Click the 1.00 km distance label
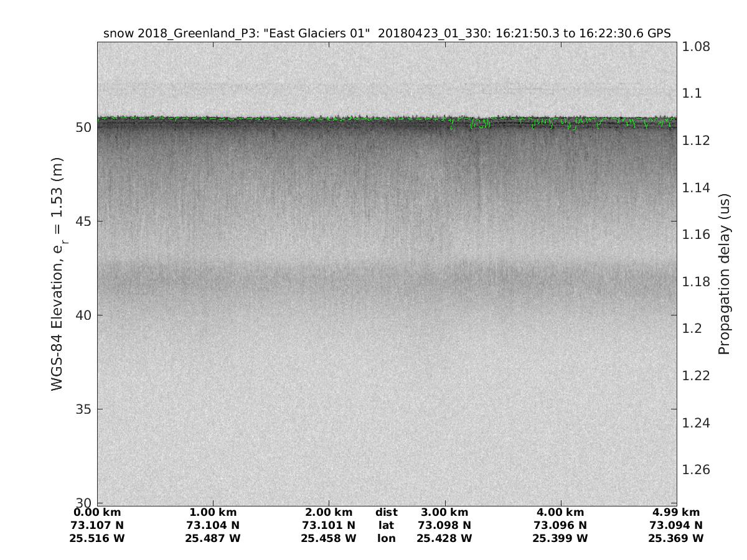747x560 pixels. point(213,513)
